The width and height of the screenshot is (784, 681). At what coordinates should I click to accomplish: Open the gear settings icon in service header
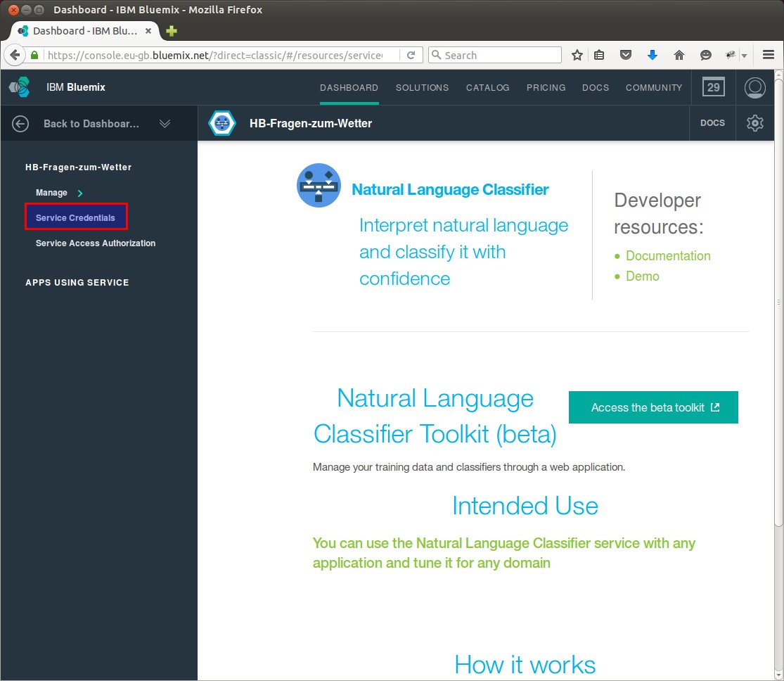pos(754,123)
